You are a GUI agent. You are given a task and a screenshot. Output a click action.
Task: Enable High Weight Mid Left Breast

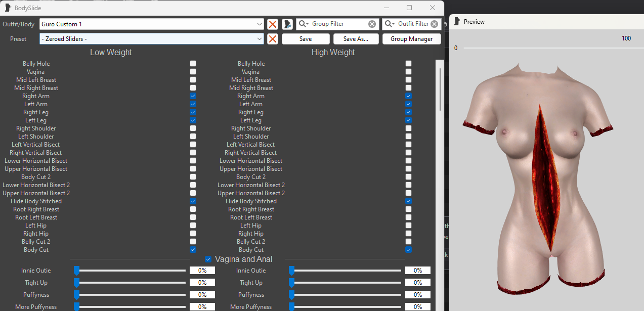click(x=408, y=80)
